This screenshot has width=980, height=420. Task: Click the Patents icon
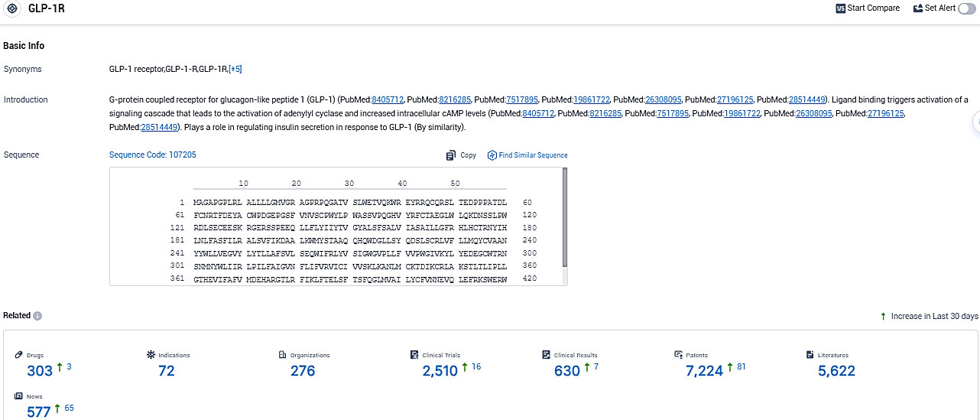click(x=678, y=355)
